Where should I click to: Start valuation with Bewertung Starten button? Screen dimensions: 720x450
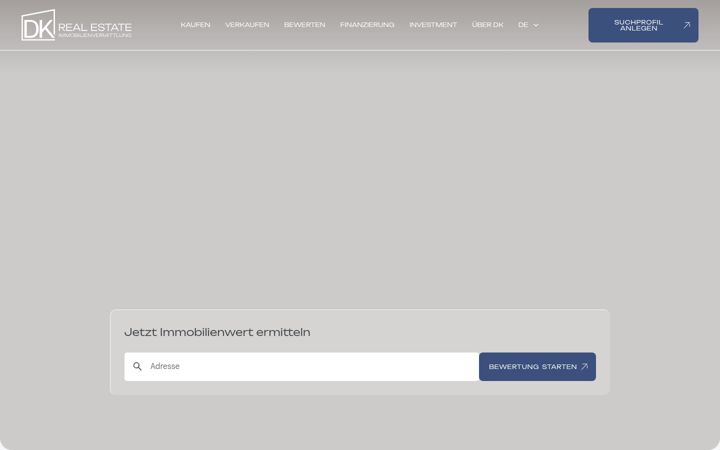tap(537, 366)
